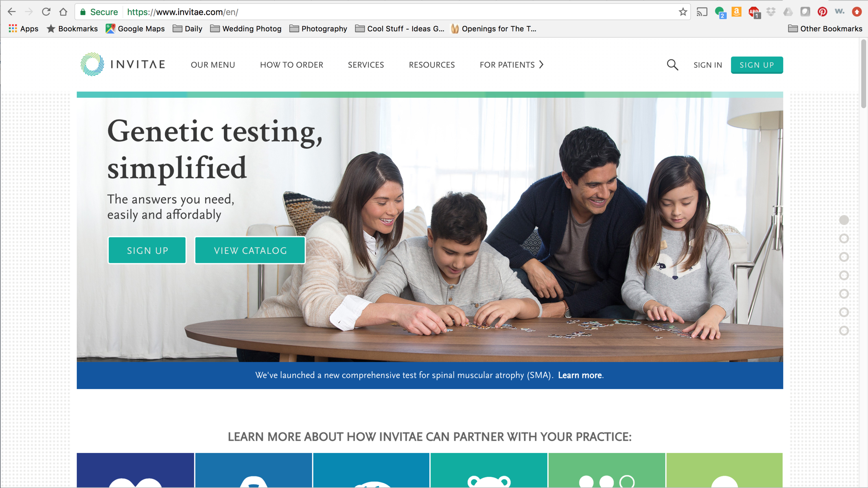The width and height of the screenshot is (868, 488).
Task: Open the FOR PATIENTS navigation label
Action: [x=507, y=65]
